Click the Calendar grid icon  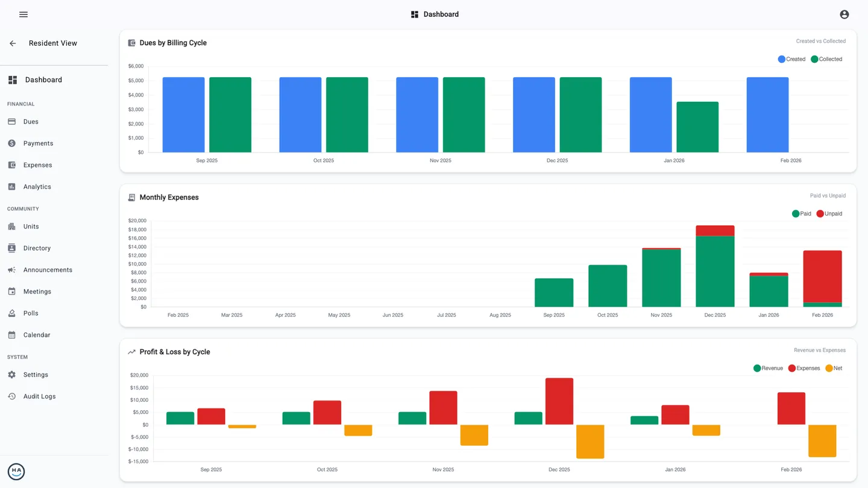coord(11,335)
